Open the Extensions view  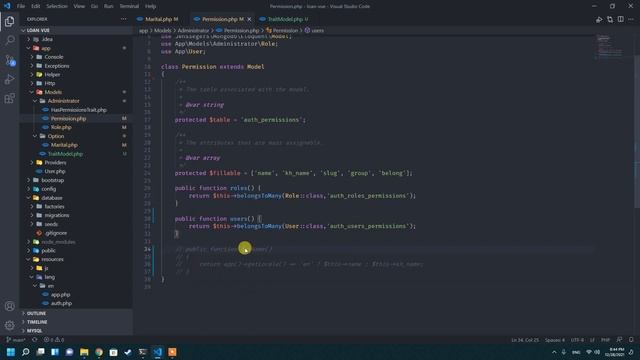click(x=10, y=98)
